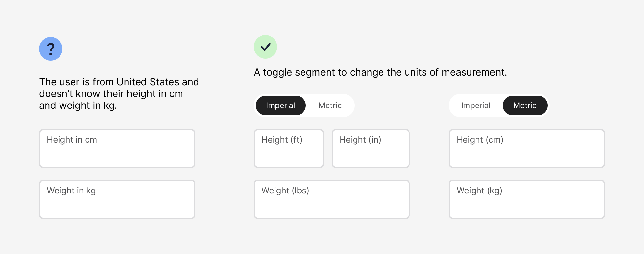Click into the Height (in) field

[371, 148]
